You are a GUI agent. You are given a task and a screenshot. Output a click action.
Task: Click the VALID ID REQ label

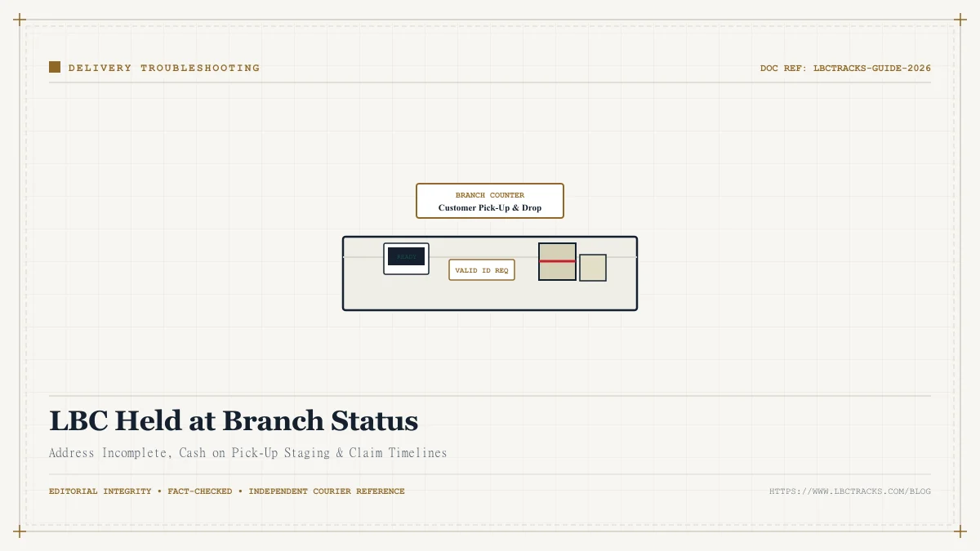click(482, 270)
